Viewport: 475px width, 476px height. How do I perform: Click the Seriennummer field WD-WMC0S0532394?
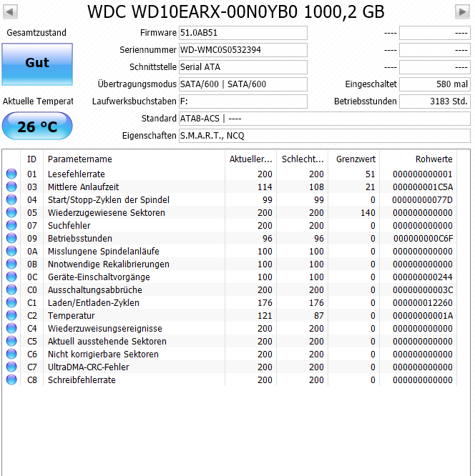point(243,50)
